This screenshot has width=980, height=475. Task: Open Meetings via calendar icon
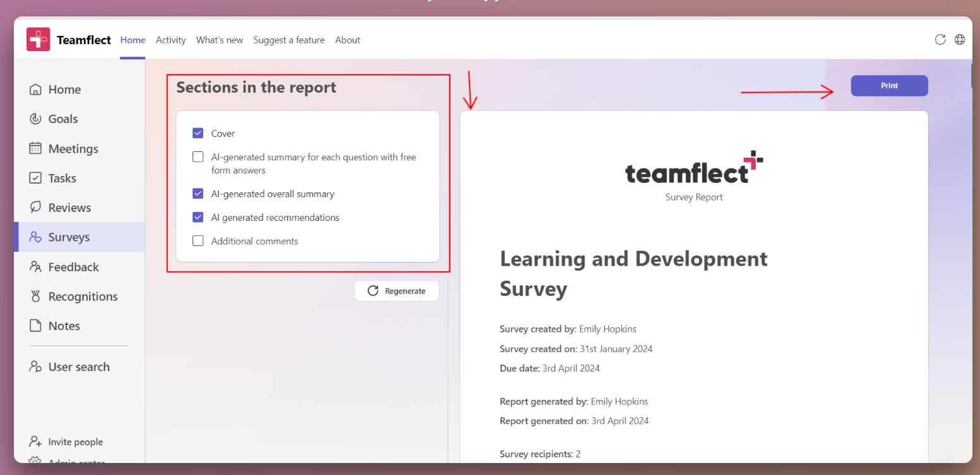coord(36,149)
